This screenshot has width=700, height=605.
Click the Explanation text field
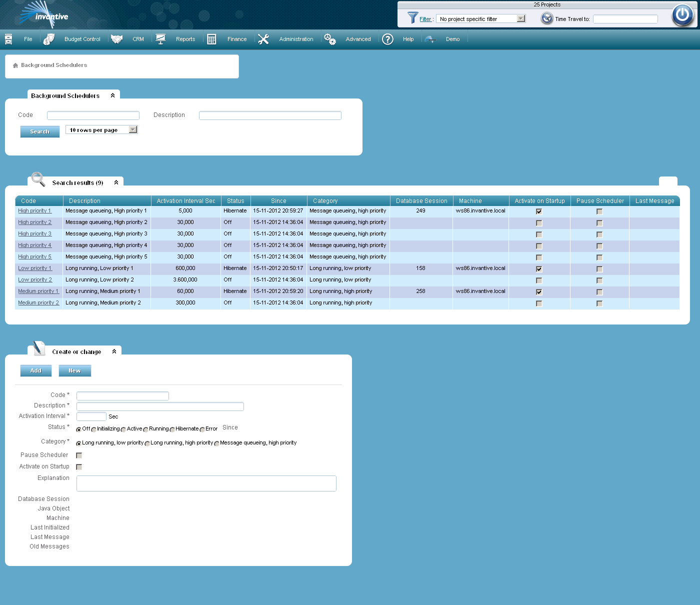(206, 483)
